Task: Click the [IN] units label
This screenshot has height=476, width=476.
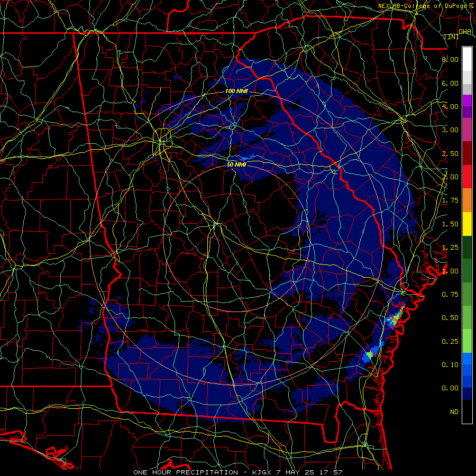Action: 452,36
